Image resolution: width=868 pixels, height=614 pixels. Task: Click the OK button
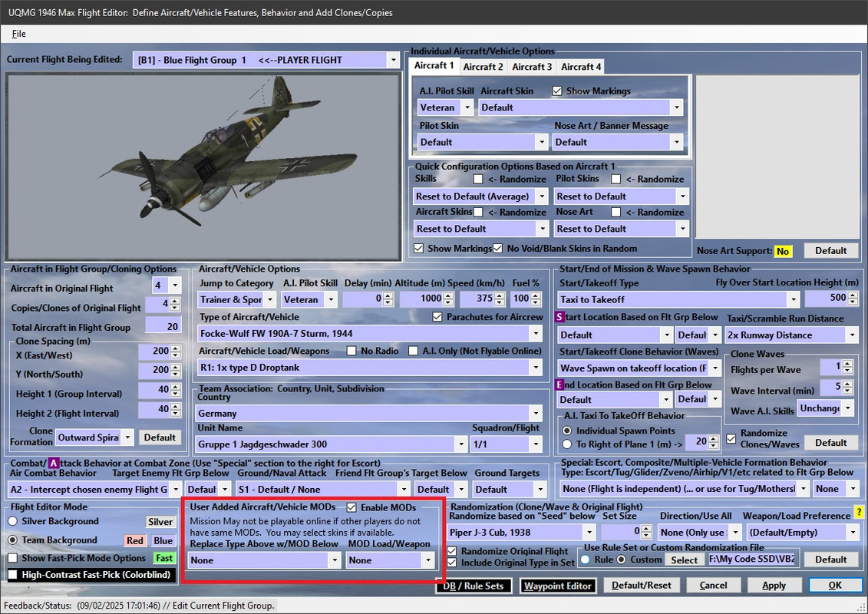[835, 585]
